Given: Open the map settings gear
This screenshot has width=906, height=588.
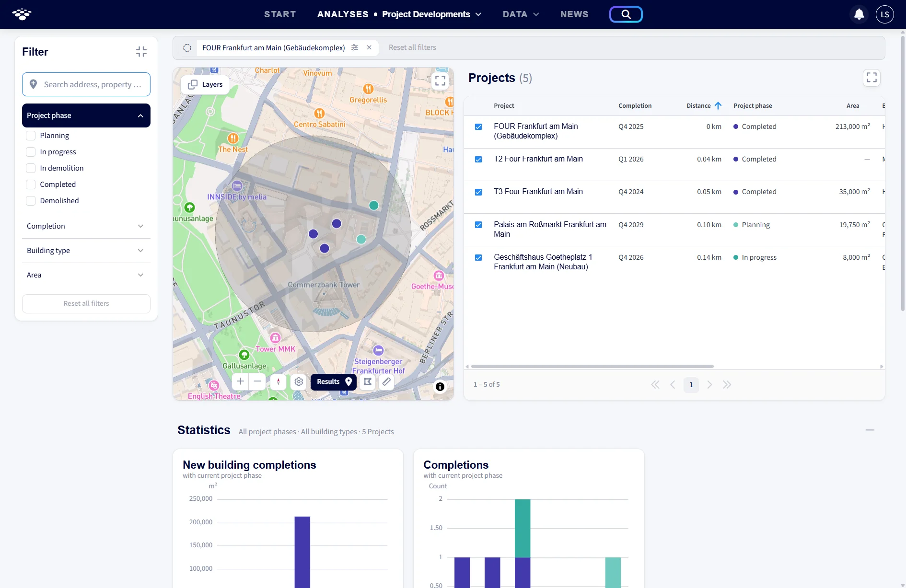Looking at the screenshot, I should pyautogui.click(x=299, y=381).
